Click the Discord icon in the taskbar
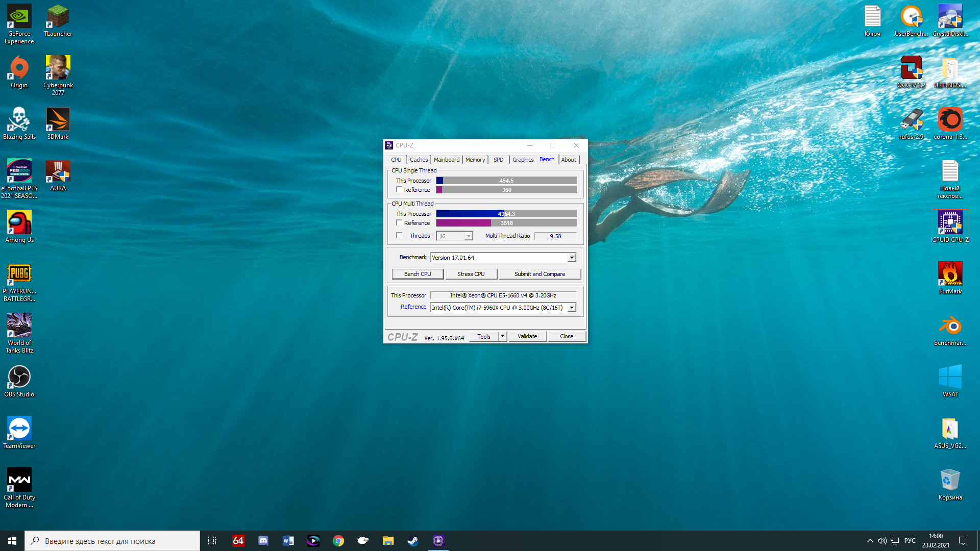The image size is (980, 551). click(263, 541)
